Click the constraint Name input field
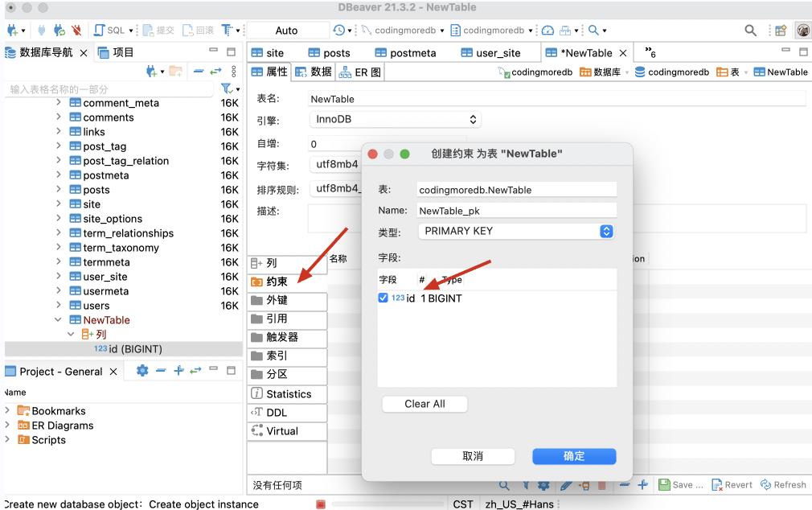The image size is (812, 510). [x=516, y=211]
